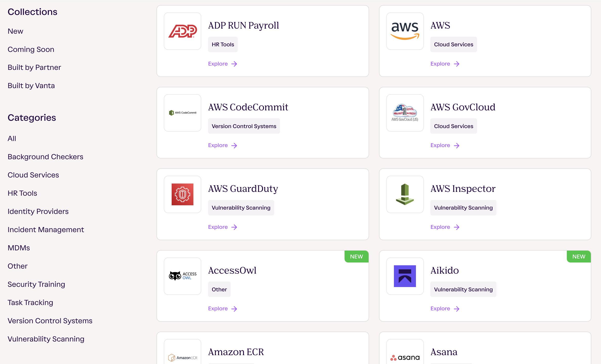Click the AWS logo thumbnail

pos(405,31)
